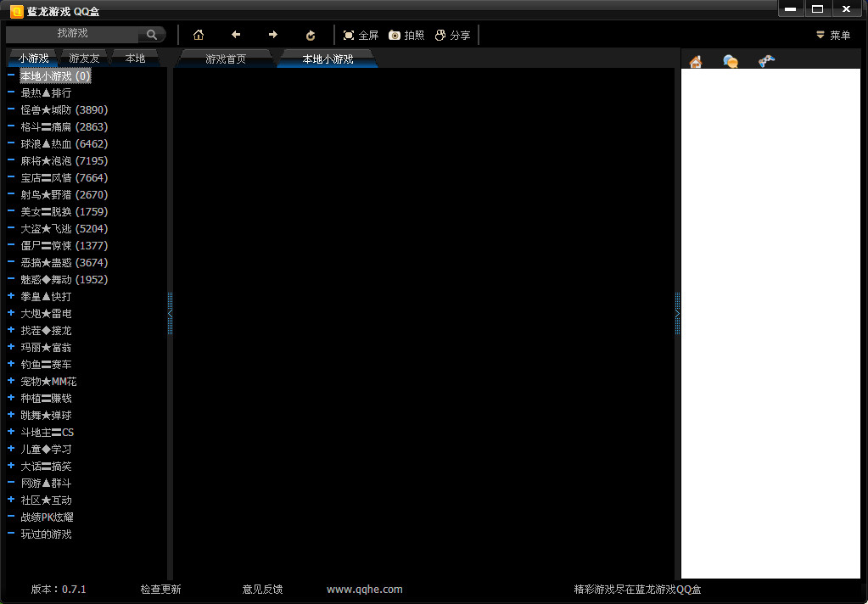The width and height of the screenshot is (868, 604).
Task: Minimize the QQ盒 window
Action: coord(791,8)
